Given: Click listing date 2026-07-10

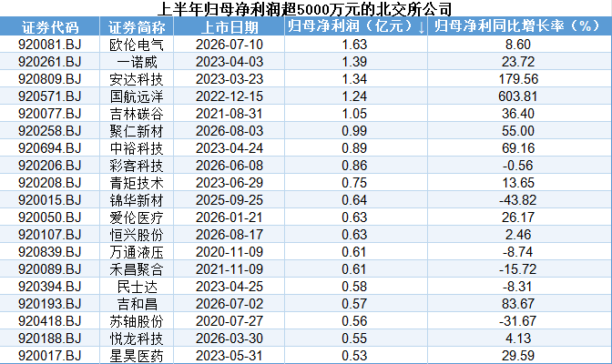Looking at the screenshot, I should click(x=229, y=45).
